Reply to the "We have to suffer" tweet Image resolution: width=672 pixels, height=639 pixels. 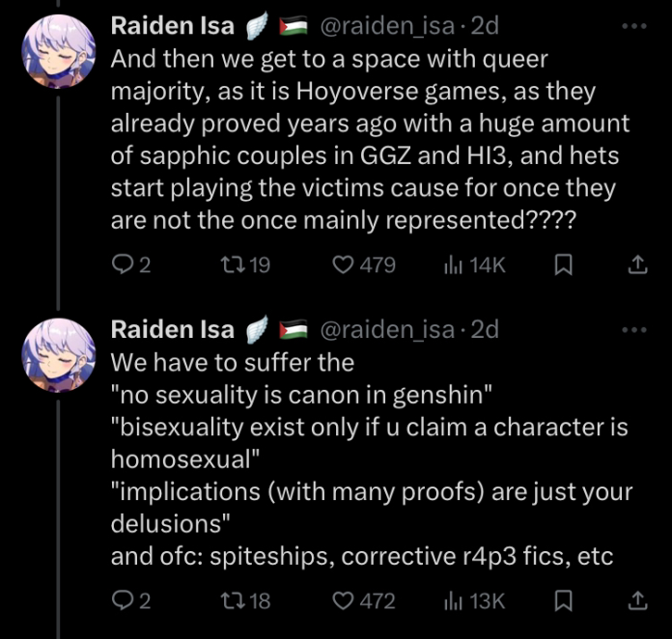(x=122, y=600)
